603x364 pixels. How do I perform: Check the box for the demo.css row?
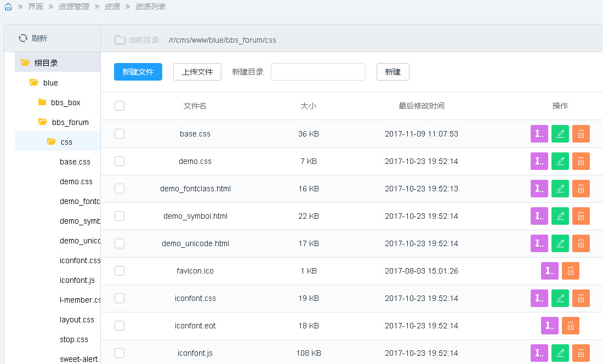pos(120,161)
